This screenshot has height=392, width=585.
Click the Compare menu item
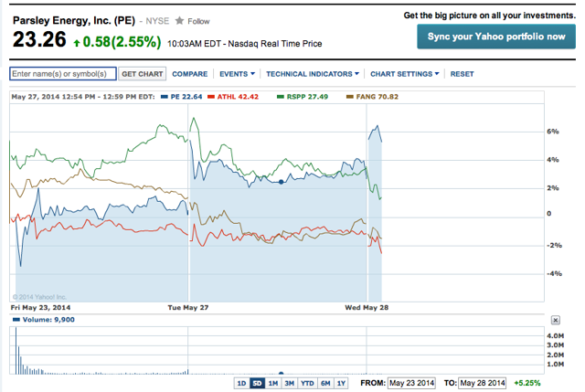[189, 74]
